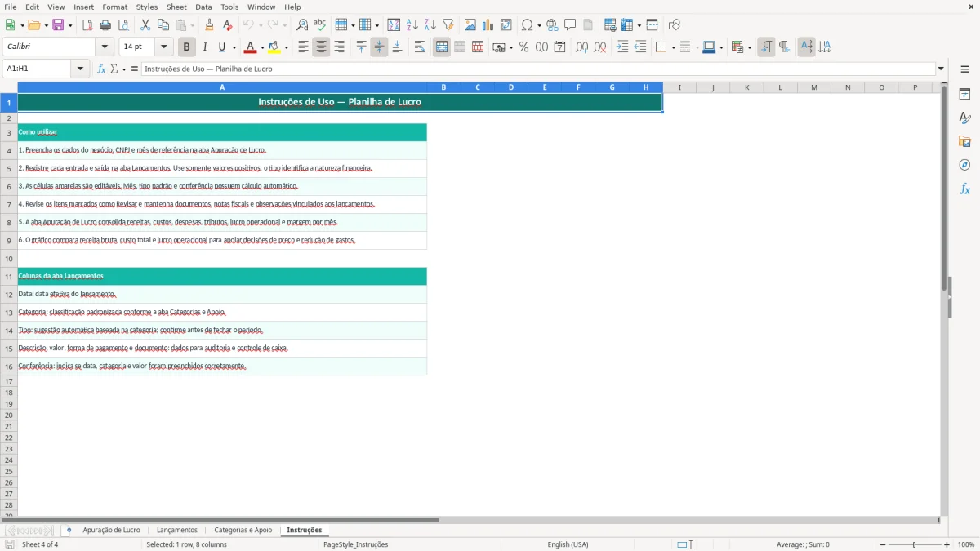Click the Function Wizard button
The image size is (980, 551).
click(x=101, y=69)
